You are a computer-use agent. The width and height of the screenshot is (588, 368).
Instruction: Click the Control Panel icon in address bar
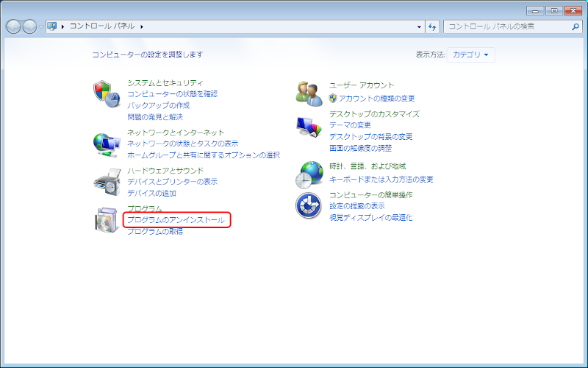(x=52, y=26)
